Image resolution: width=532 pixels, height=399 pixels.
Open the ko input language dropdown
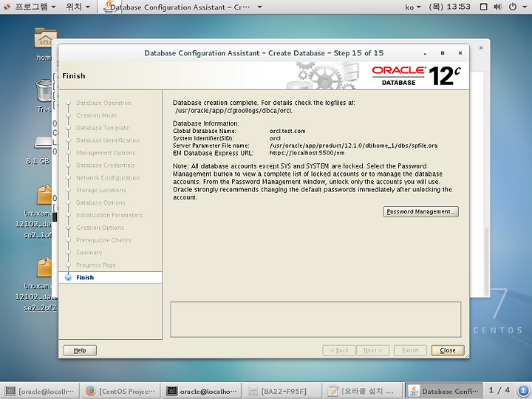412,7
